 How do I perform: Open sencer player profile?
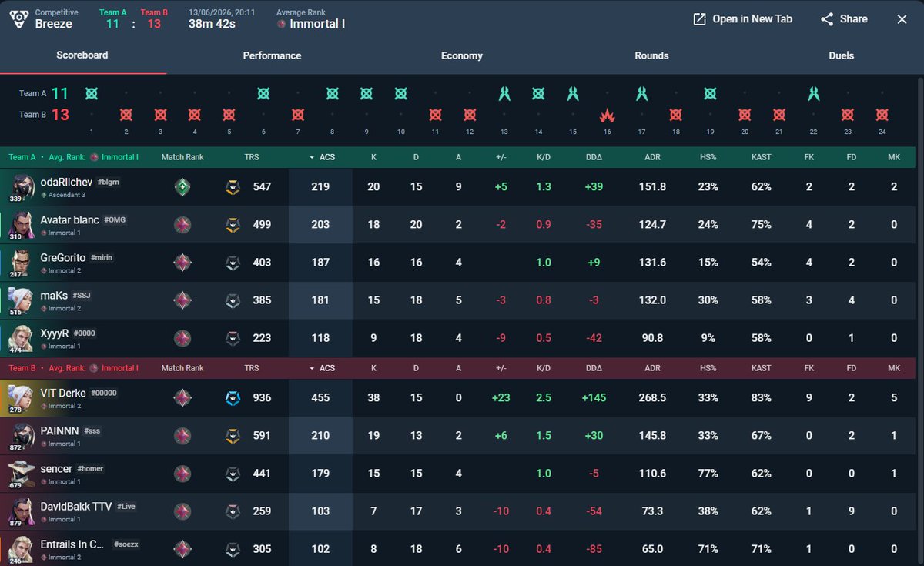click(x=56, y=469)
